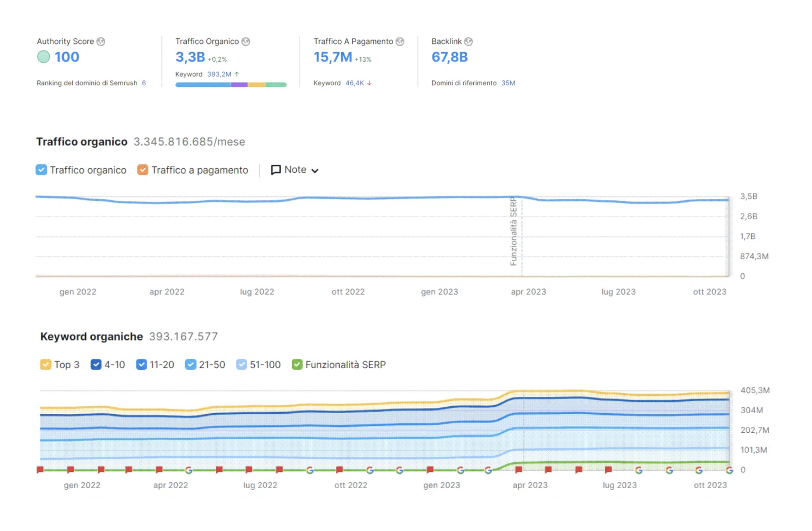Click the +13% paid traffic change
The image size is (812, 531).
(x=363, y=59)
